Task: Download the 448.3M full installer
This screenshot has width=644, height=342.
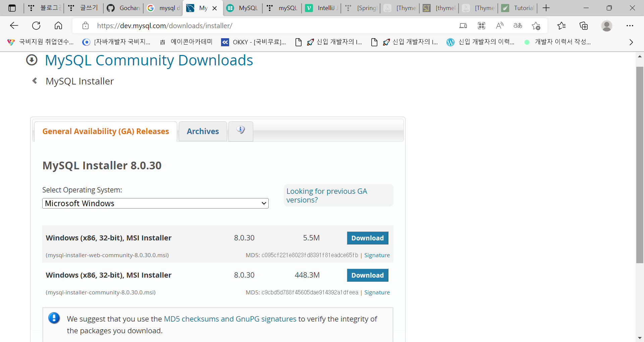Action: (x=368, y=275)
